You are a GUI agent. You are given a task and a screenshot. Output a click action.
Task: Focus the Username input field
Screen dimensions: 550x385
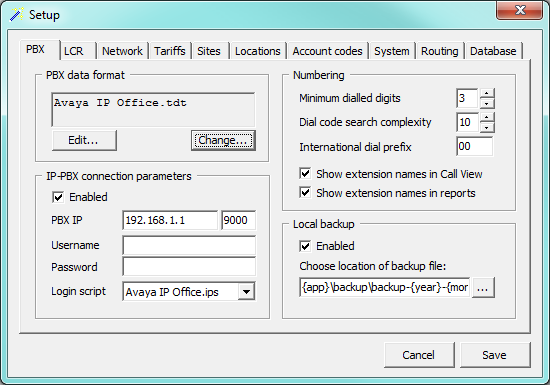click(x=189, y=245)
